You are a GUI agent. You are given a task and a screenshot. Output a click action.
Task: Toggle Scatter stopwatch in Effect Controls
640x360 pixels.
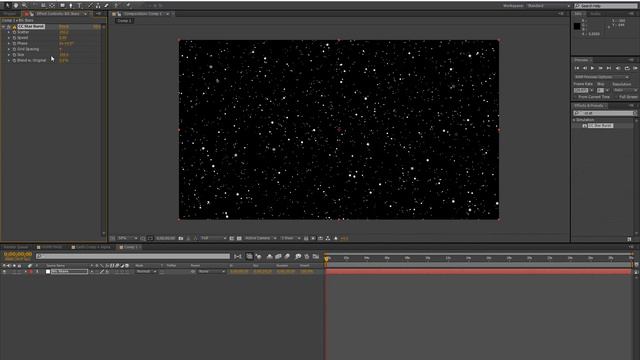pos(14,32)
